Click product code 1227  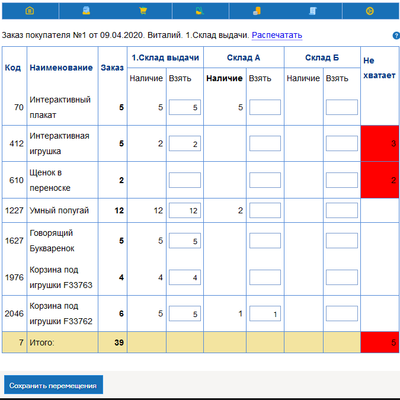pyautogui.click(x=14, y=210)
